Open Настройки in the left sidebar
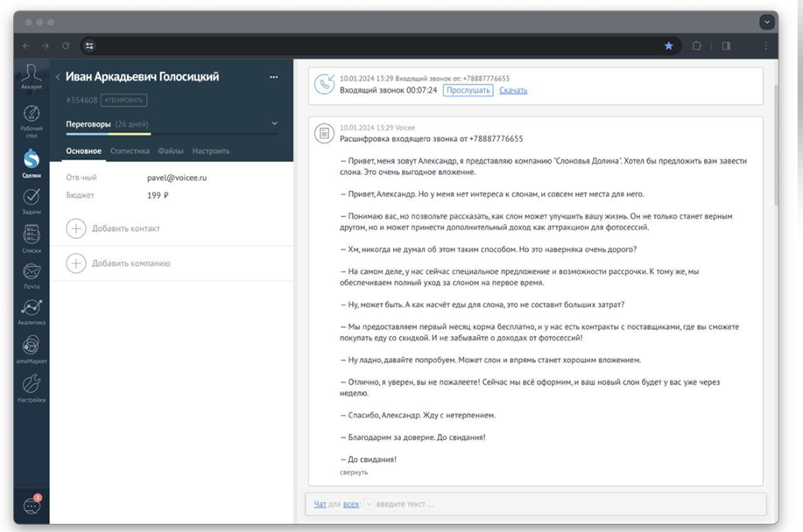Image resolution: width=803 pixels, height=532 pixels. 32,386
